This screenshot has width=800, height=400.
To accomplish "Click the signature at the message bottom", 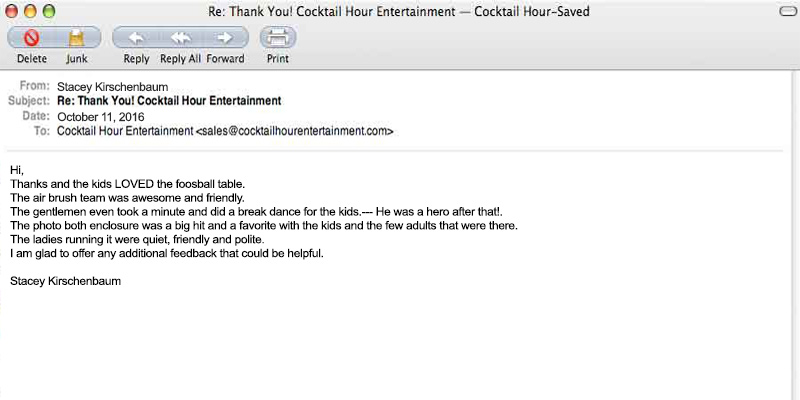I will (x=65, y=282).
